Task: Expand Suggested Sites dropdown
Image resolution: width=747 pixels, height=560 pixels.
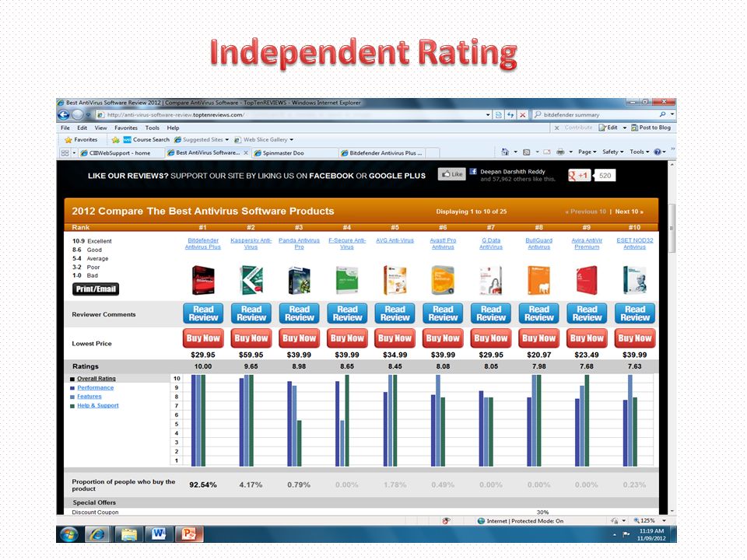Action: coord(226,139)
